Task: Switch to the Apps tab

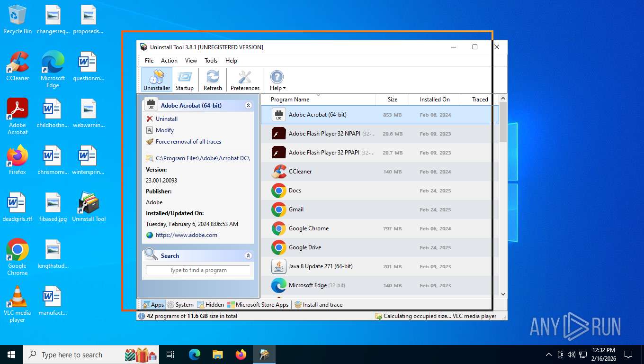Action: tap(153, 305)
